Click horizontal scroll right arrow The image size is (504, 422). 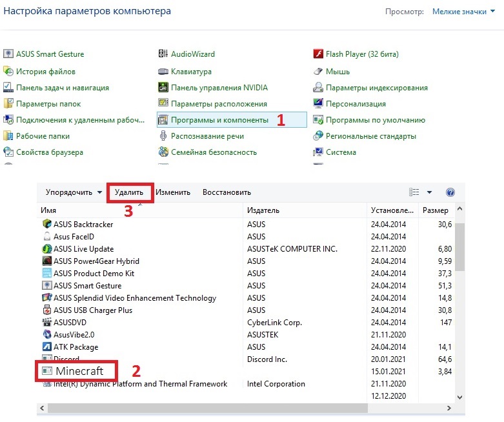click(x=449, y=408)
